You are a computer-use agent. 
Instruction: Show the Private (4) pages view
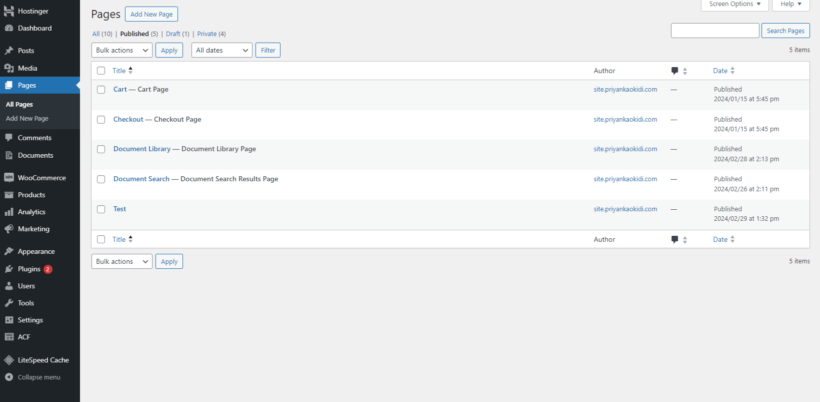point(211,34)
